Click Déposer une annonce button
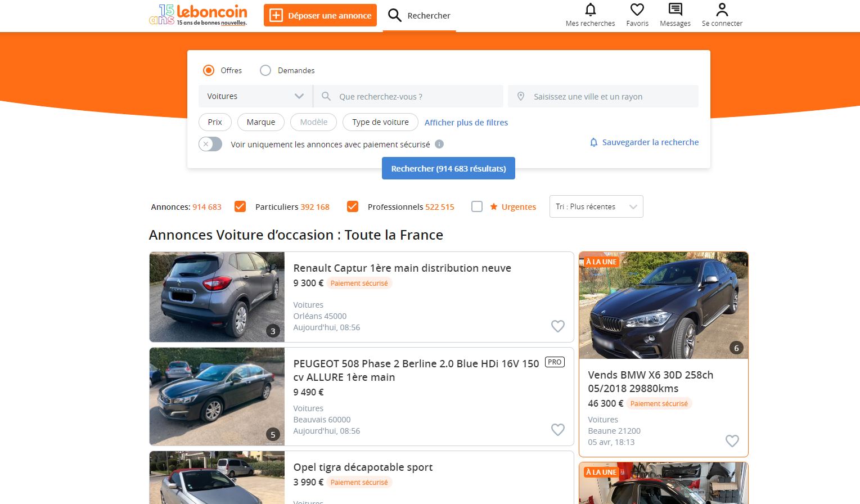Viewport: 860px width, 504px height. pos(320,16)
